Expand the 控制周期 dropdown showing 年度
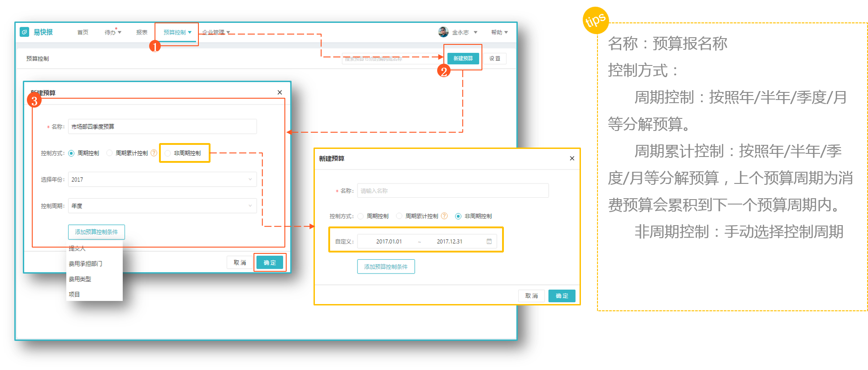868x370 pixels. [x=162, y=206]
